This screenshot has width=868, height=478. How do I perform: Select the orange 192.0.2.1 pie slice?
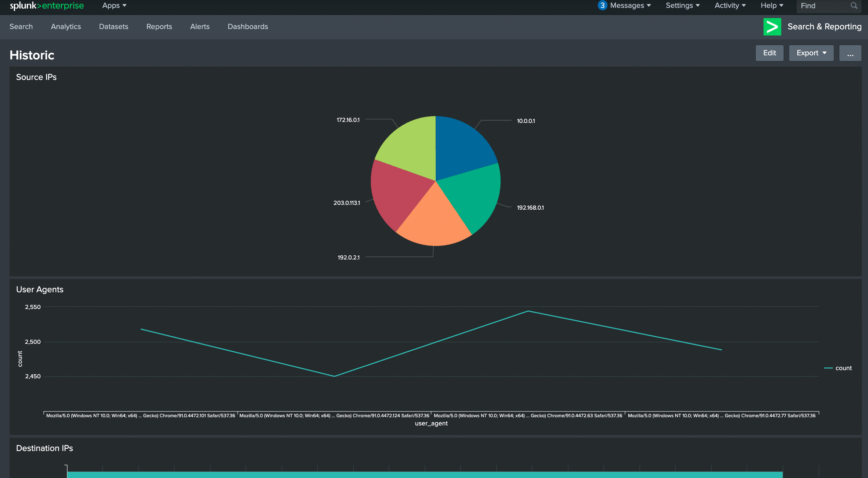[434, 222]
